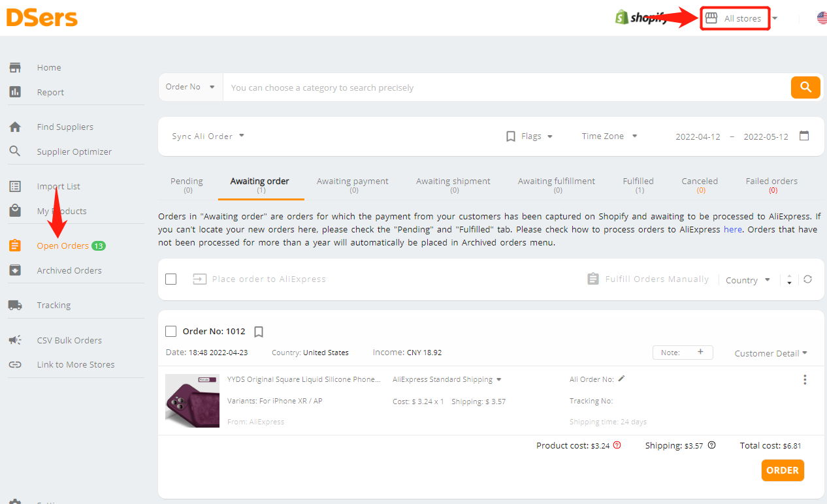827x504 pixels.
Task: Click the refresh orders icon
Action: click(x=808, y=279)
